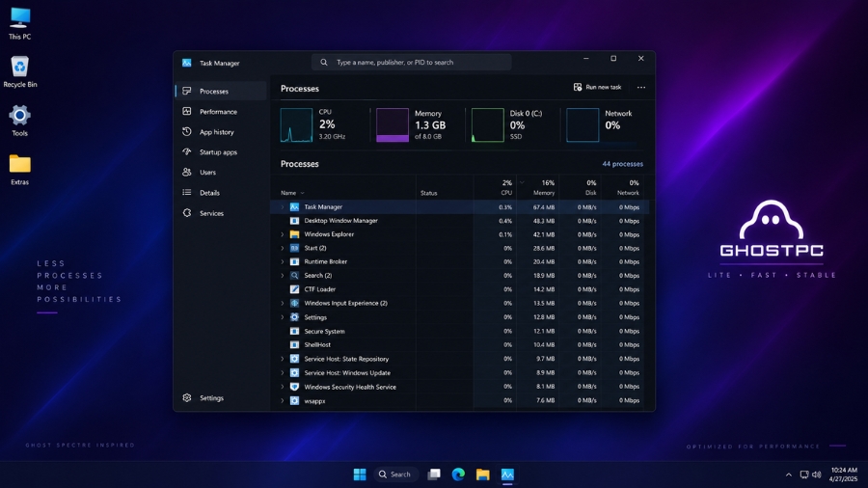Click the Users people icon
868x488 pixels.
pyautogui.click(x=187, y=172)
